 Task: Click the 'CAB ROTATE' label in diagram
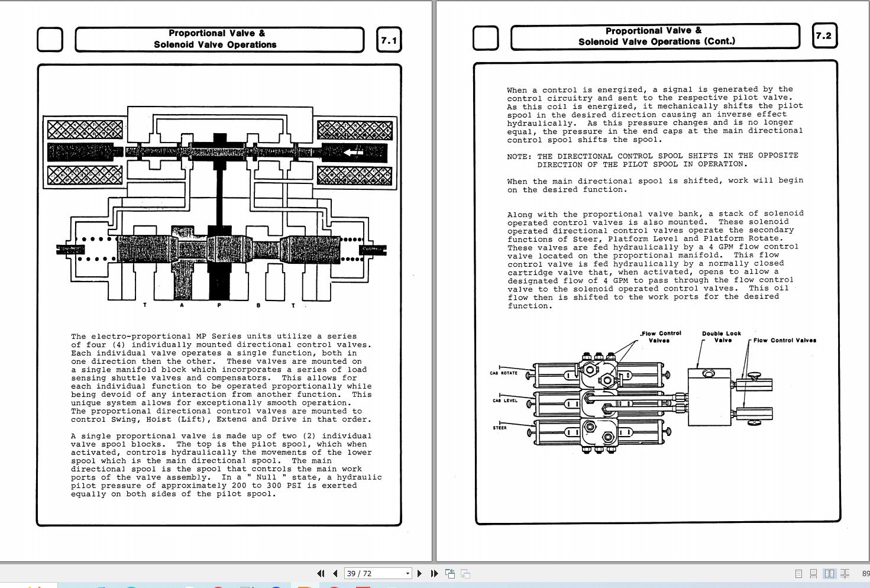pyautogui.click(x=503, y=373)
